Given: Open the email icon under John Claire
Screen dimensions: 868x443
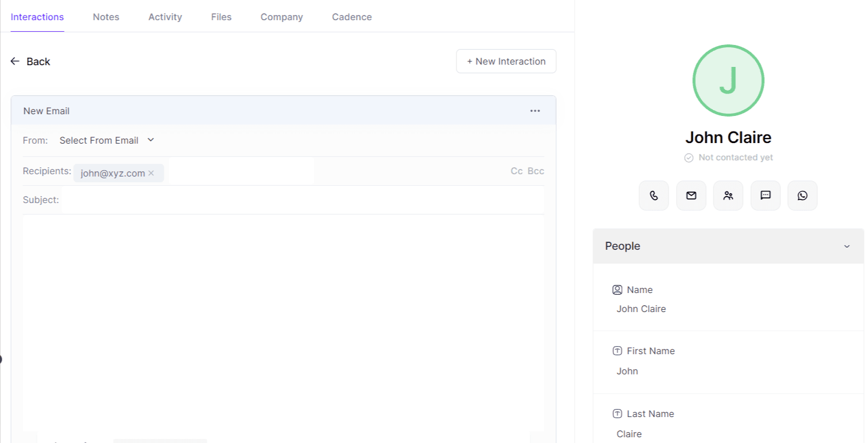Looking at the screenshot, I should [690, 195].
